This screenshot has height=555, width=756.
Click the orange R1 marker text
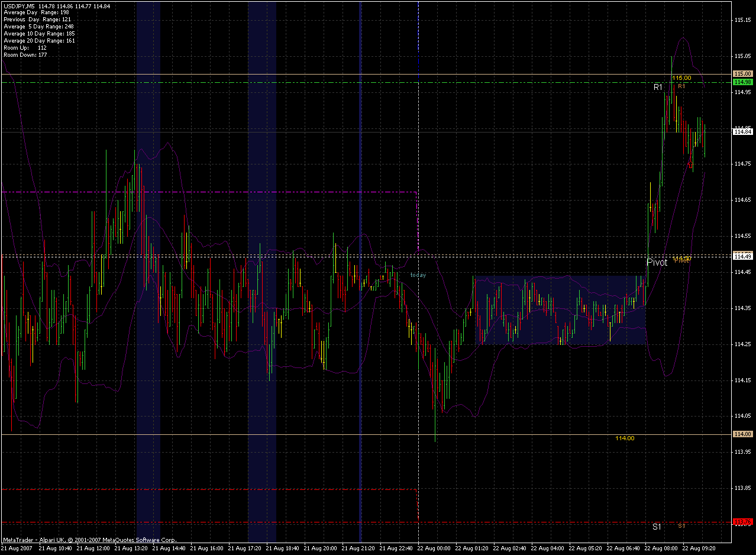click(681, 86)
